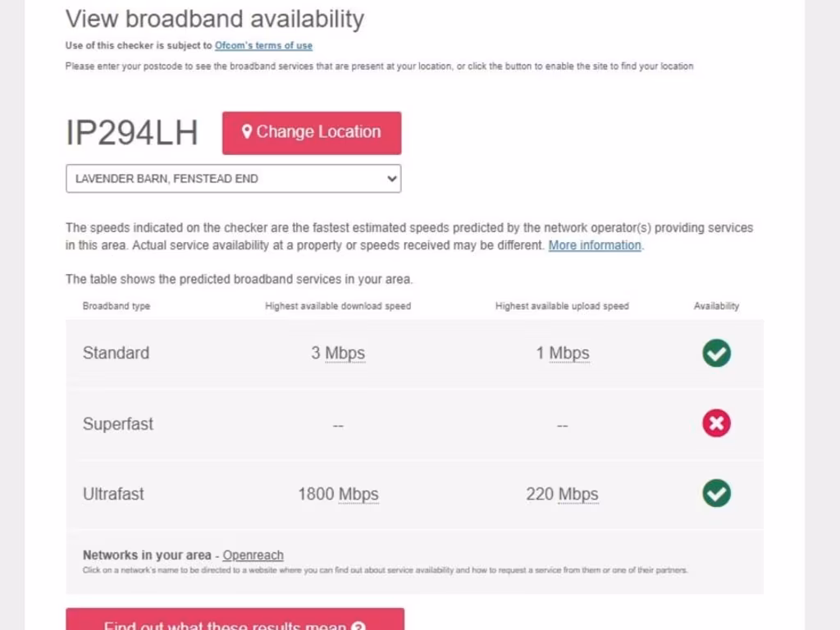The height and width of the screenshot is (630, 840).
Task: Click the green checkmark for Ultrafast broadband
Action: [716, 494]
